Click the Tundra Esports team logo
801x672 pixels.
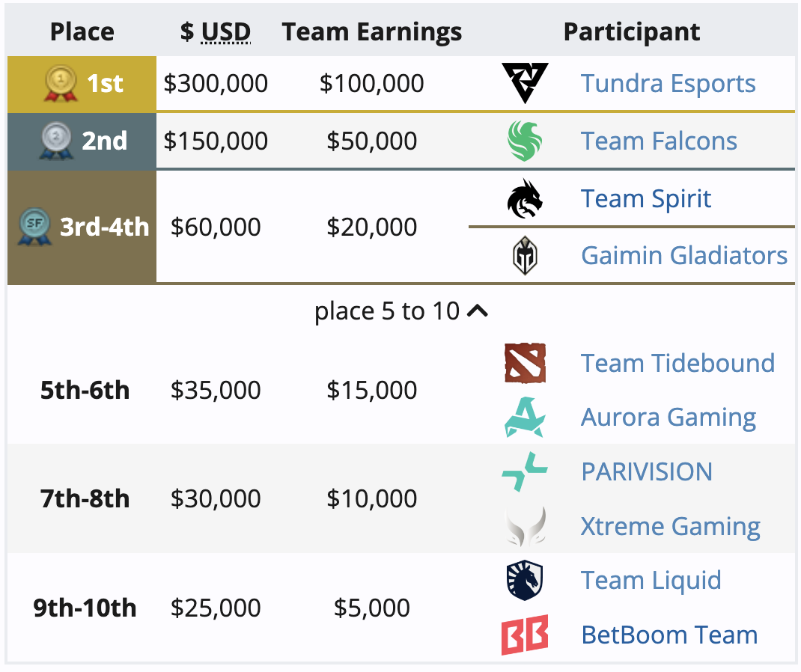[x=525, y=83]
